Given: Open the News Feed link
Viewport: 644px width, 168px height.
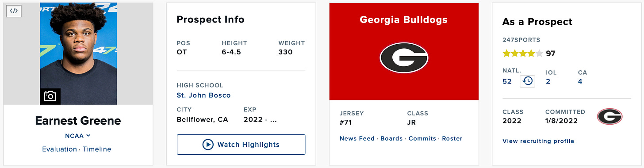Looking at the screenshot, I should (x=357, y=138).
